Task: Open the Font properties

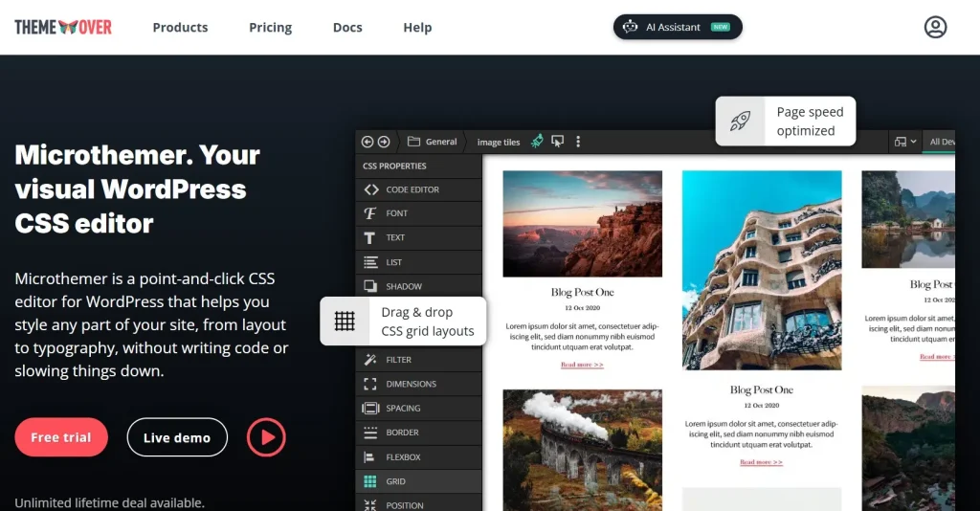Action: pos(419,213)
